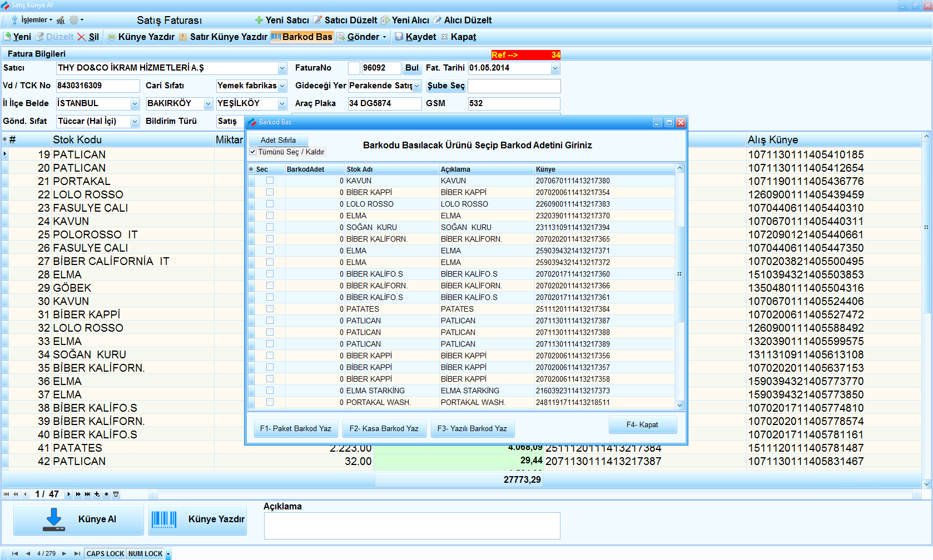This screenshot has height=560, width=933.
Task: Go to next record in grid navigator
Action: (69, 494)
